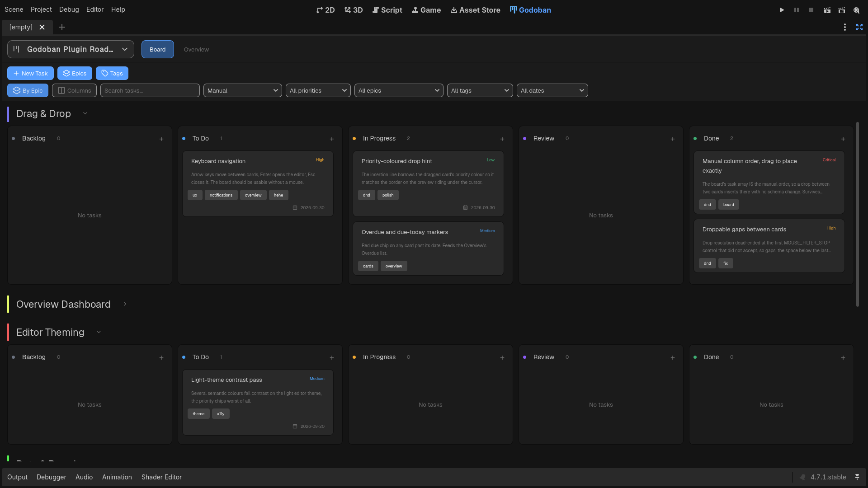Open the All epics filter dropdown
This screenshot has width=868, height=488.
399,90
